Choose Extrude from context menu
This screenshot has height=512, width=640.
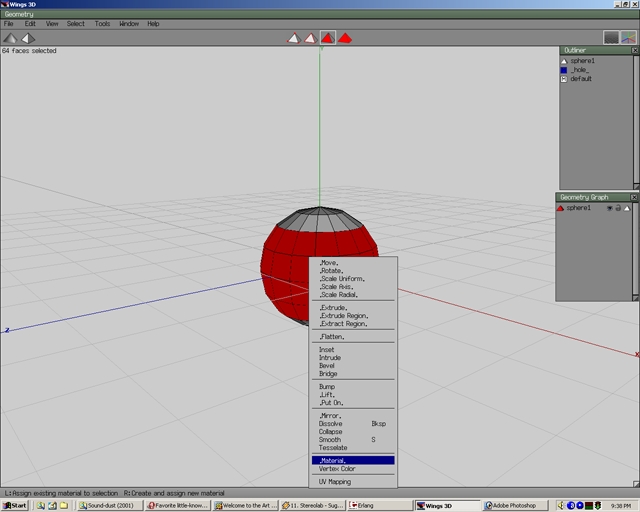353,308
